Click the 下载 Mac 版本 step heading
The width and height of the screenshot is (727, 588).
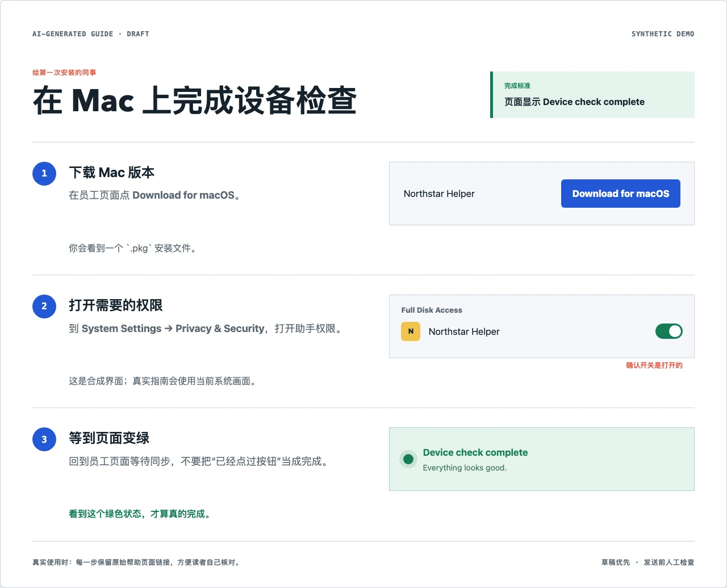[x=112, y=173]
